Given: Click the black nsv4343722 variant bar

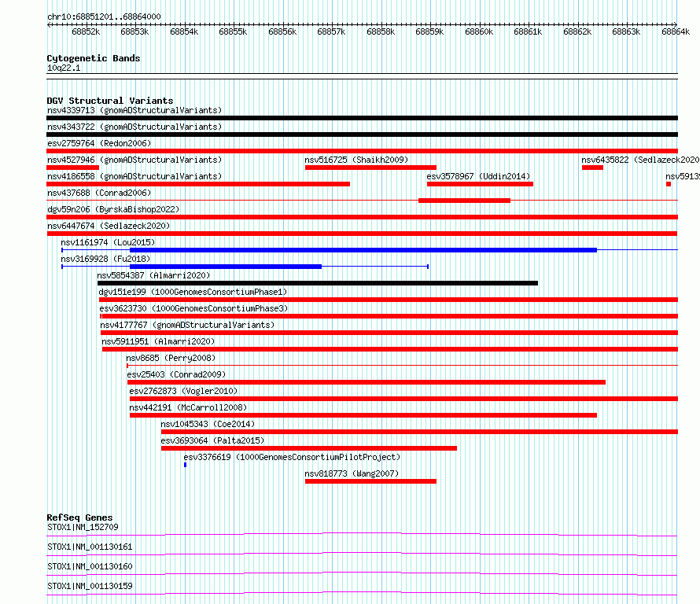Looking at the screenshot, I should [x=362, y=134].
